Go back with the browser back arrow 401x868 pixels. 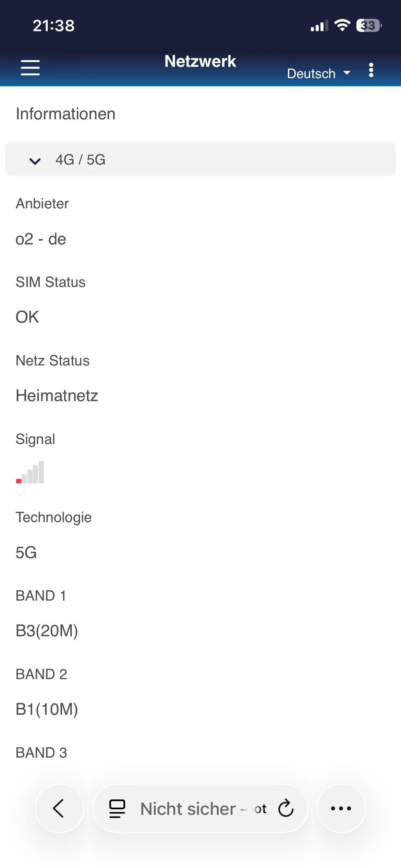59,808
